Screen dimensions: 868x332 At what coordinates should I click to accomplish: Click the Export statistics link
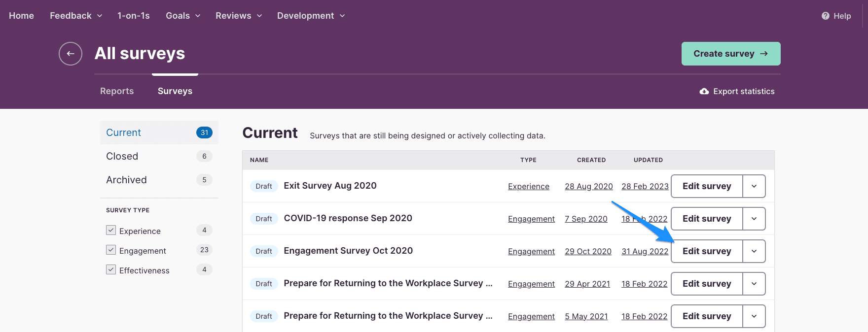(737, 91)
